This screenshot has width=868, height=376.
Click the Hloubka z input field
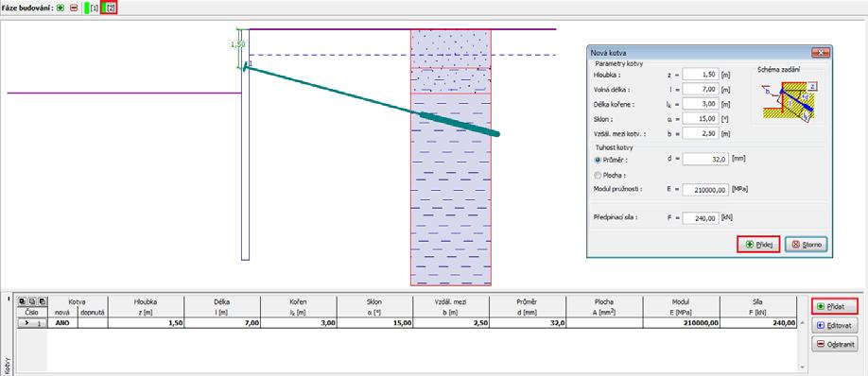tap(701, 74)
